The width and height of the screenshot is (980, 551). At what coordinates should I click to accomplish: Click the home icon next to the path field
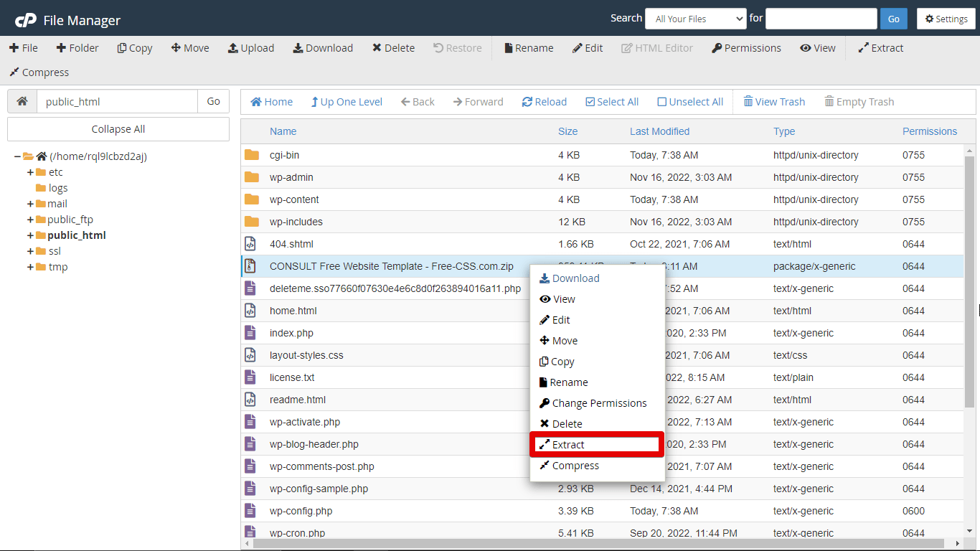[x=22, y=101]
